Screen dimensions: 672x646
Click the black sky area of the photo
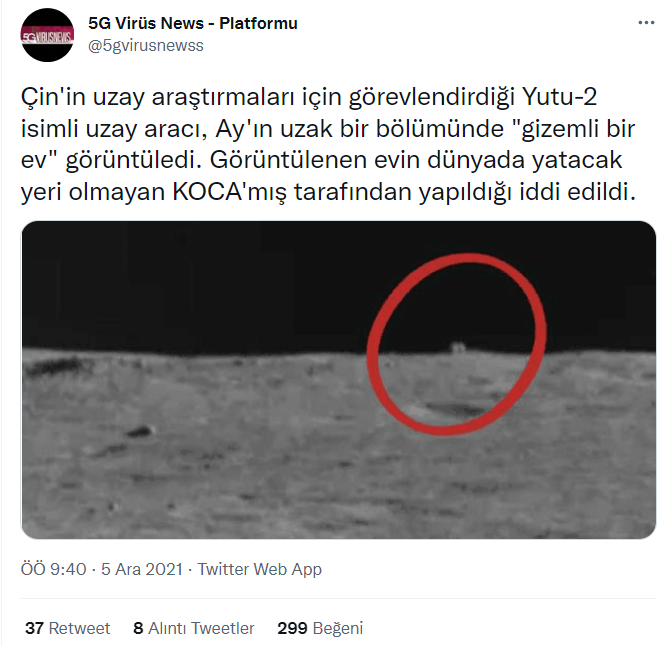tap(193, 283)
